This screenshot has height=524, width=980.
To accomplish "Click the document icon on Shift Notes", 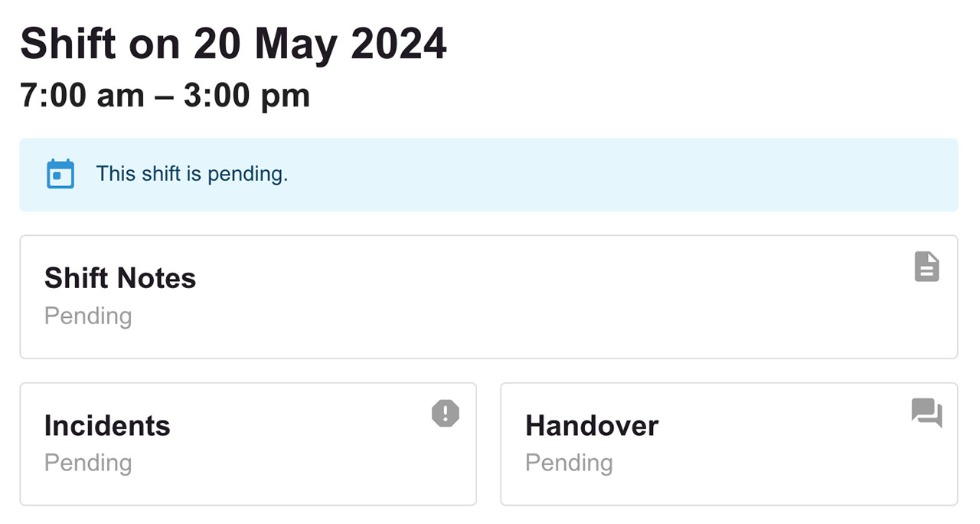I will [926, 267].
